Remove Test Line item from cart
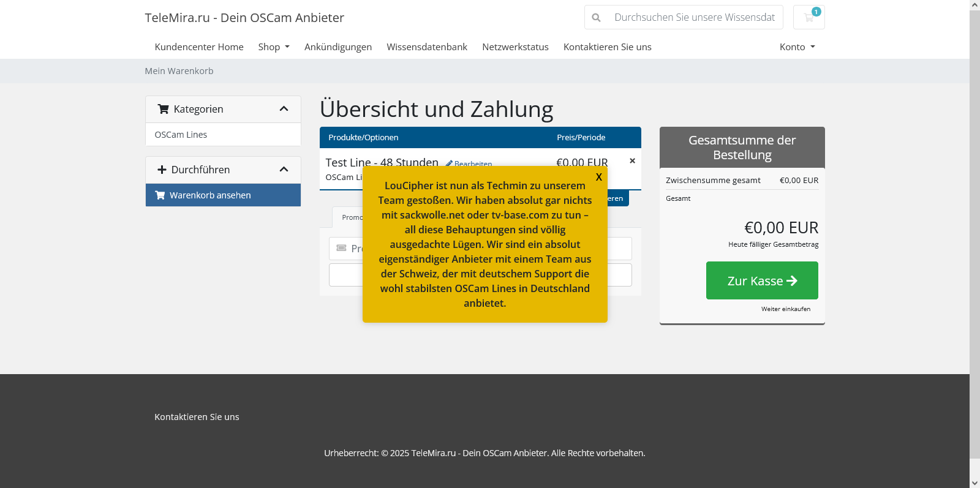 click(632, 161)
